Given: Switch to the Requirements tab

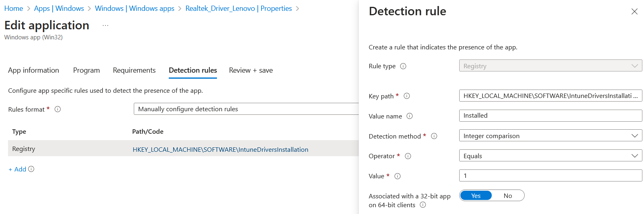Looking at the screenshot, I should pos(134,70).
